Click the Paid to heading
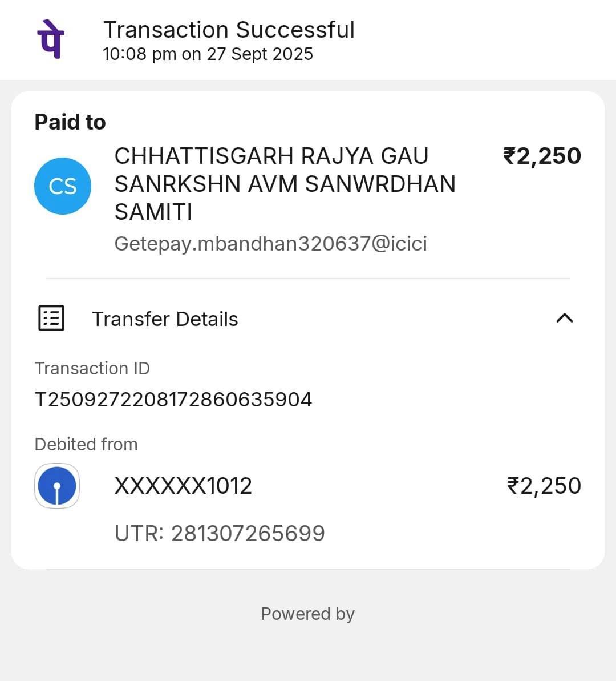 [70, 122]
